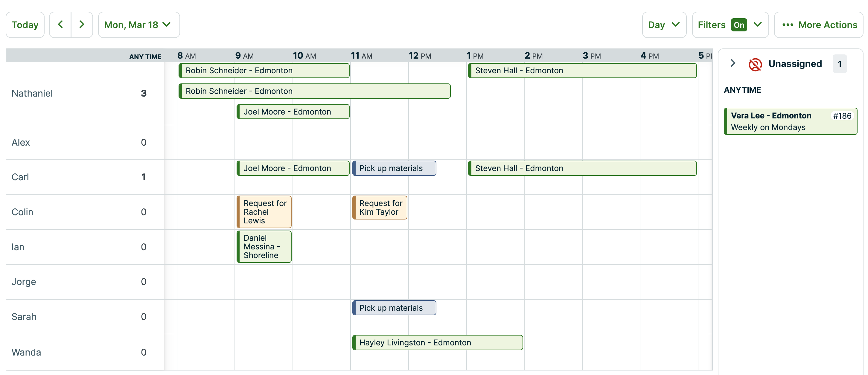Expand the Filters dropdown
The image size is (868, 375).
tap(758, 25)
